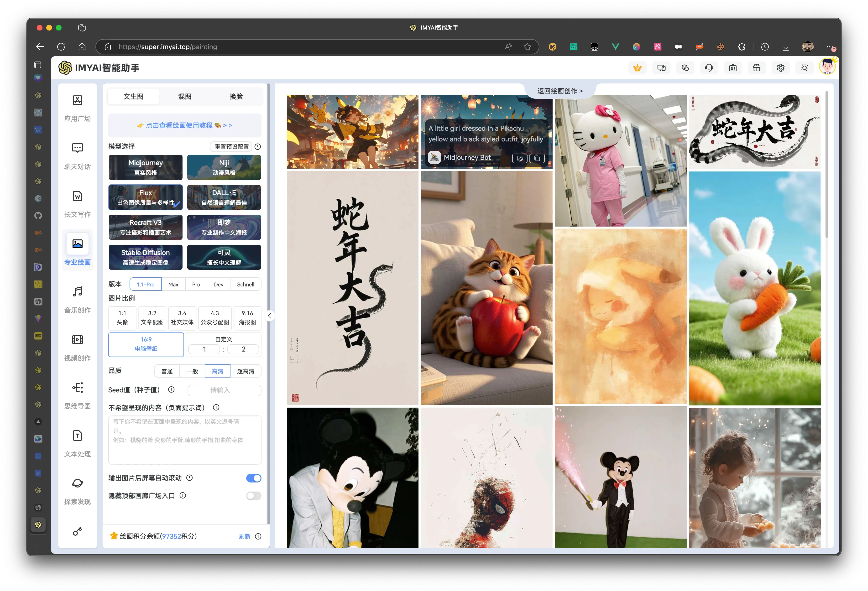The image size is (868, 591).
Task: Click info icon beside 重置预设配置
Action: click(x=258, y=147)
